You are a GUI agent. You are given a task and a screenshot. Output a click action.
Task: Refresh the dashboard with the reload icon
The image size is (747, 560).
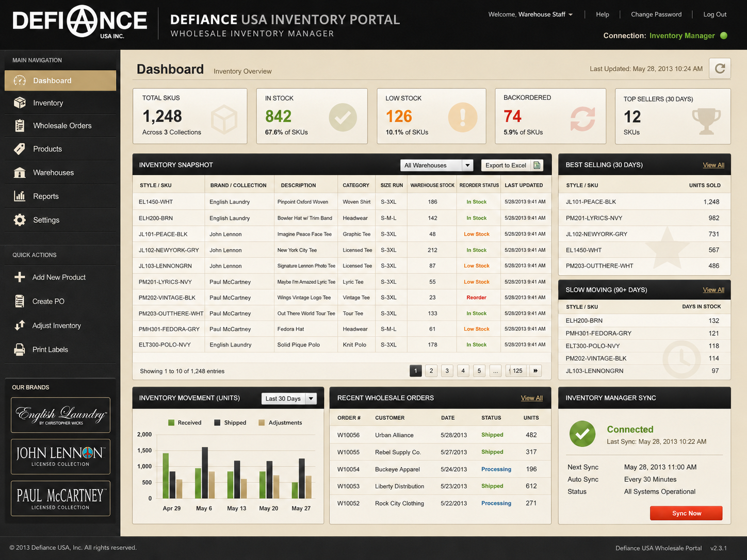(720, 68)
